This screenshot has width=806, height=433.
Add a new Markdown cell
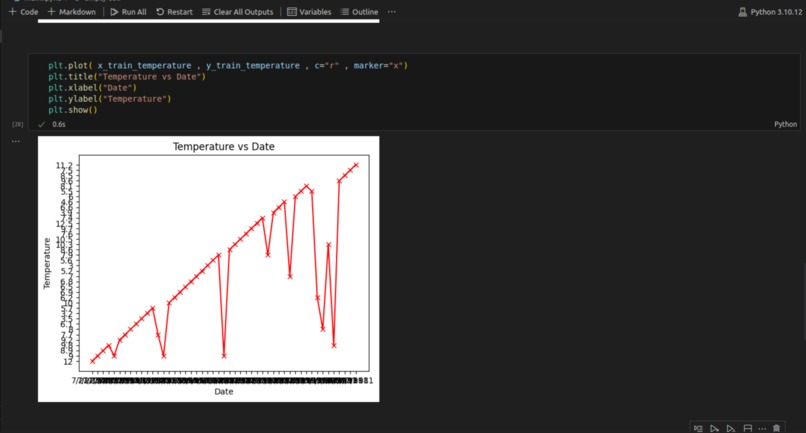(71, 12)
